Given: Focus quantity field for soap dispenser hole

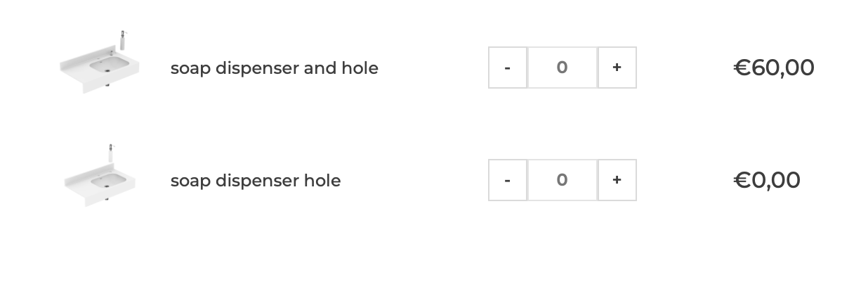Looking at the screenshot, I should [562, 180].
